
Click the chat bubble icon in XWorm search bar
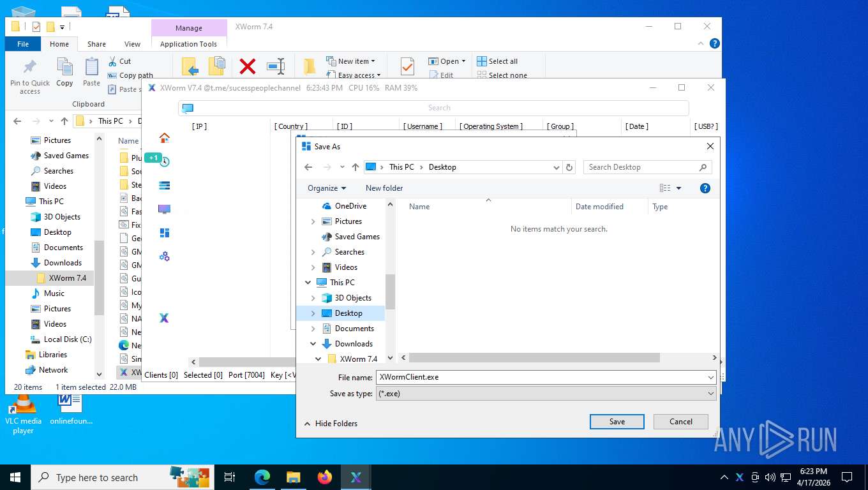tap(188, 108)
